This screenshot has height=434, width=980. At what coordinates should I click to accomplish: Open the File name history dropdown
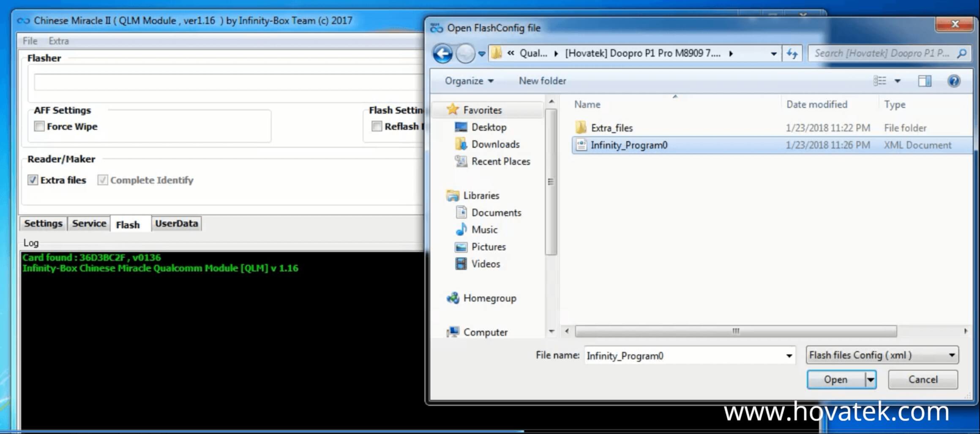click(789, 355)
